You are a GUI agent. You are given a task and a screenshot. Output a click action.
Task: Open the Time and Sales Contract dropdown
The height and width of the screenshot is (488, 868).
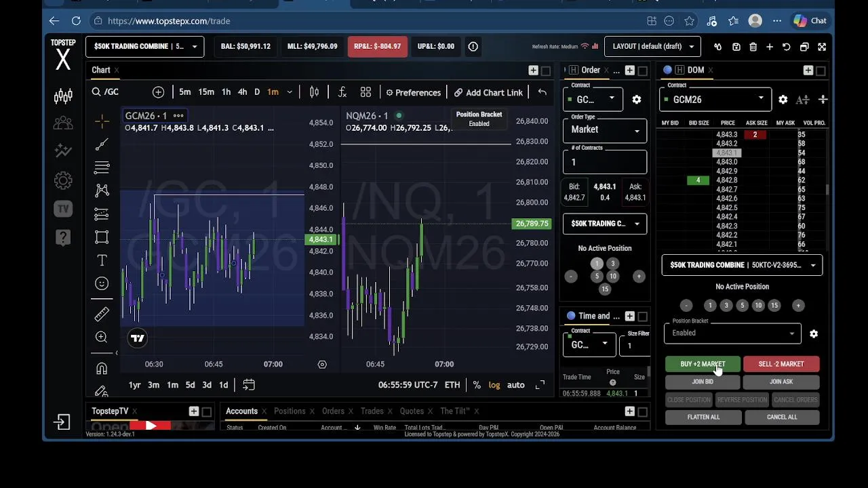pos(589,344)
